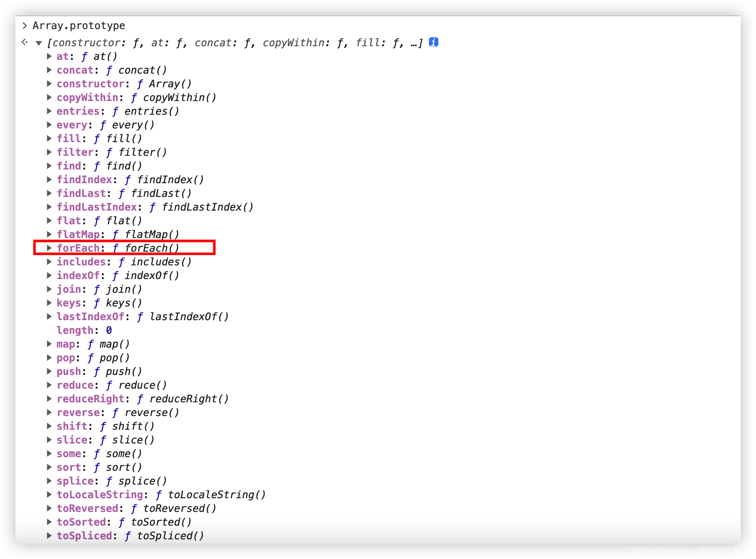Viewport: 756px width, 559px height.
Task: Expand the reduceRight property
Action: pyautogui.click(x=49, y=398)
